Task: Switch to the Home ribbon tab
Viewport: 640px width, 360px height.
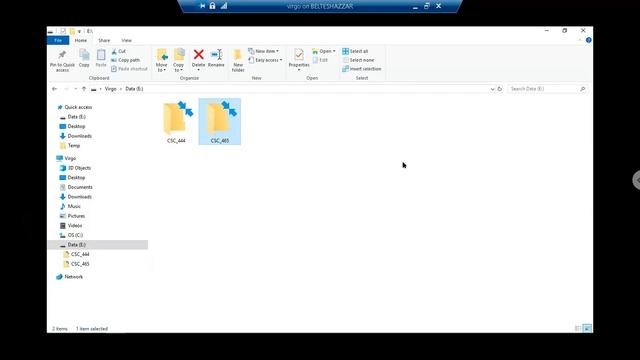Action: (x=80, y=40)
